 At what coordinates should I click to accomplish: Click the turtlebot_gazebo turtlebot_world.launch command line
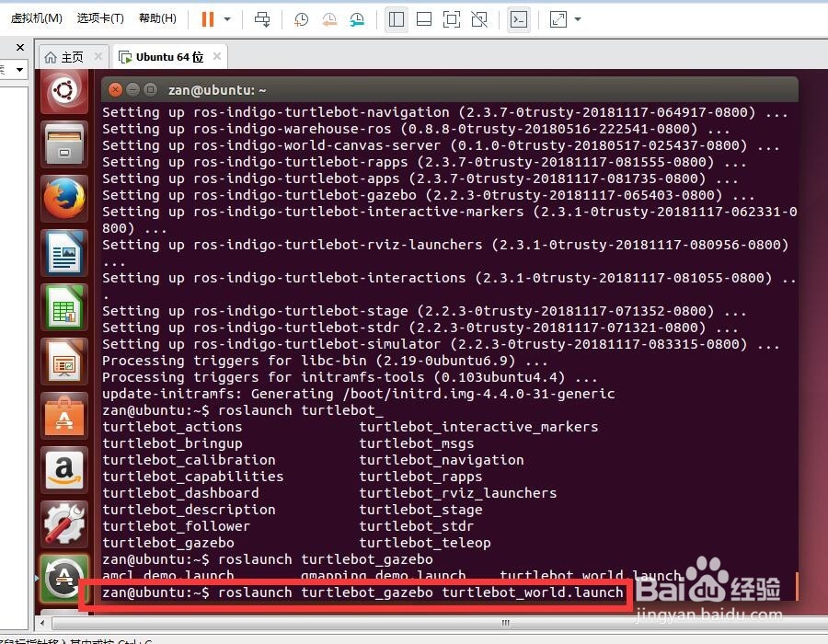tap(362, 592)
